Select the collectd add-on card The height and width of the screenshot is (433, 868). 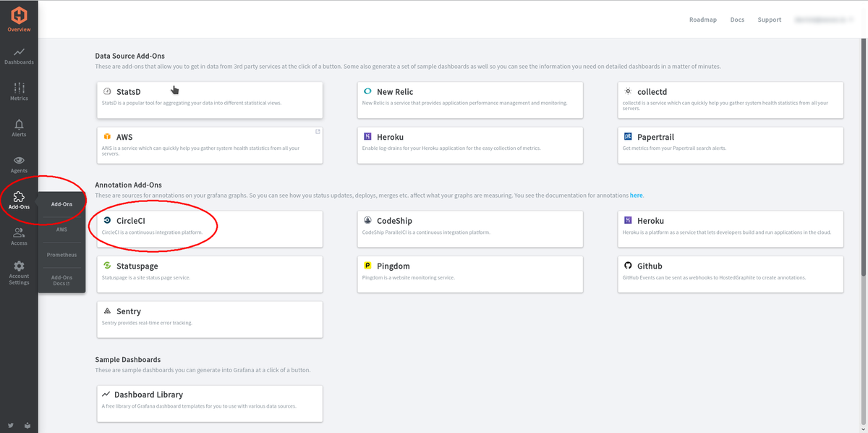[x=731, y=99]
